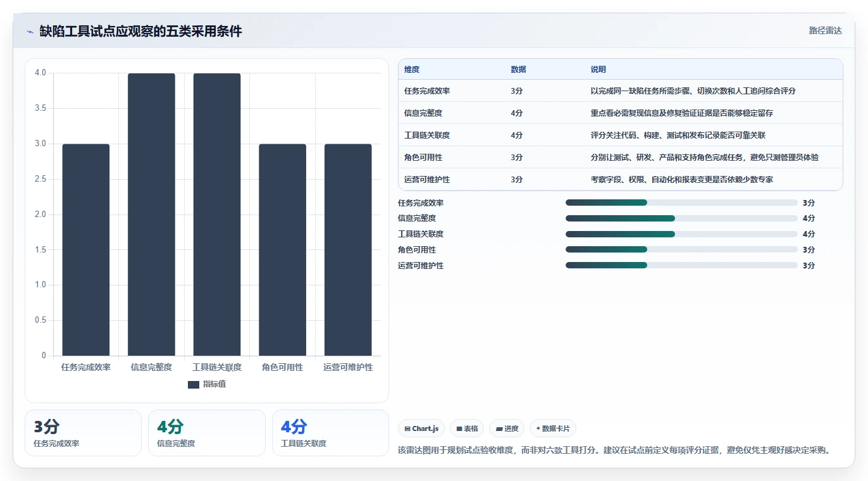Viewport: 868px width, 481px height.
Task: Click the lightning icon beside the title
Action: (x=30, y=32)
